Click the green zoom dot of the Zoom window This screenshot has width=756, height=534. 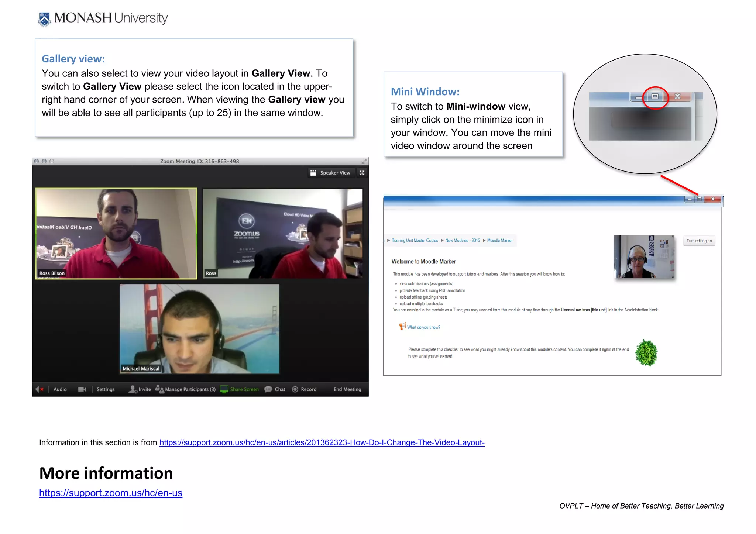(52, 161)
